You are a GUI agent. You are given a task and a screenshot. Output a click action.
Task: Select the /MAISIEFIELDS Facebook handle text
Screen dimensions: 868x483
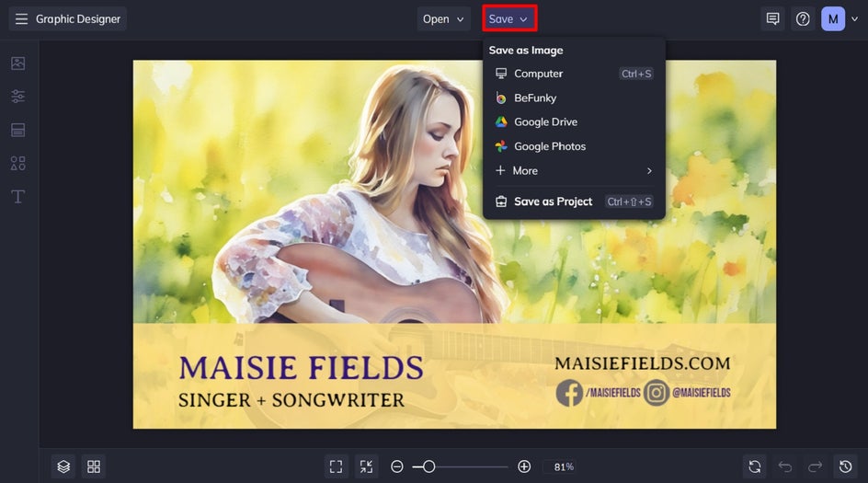(612, 393)
